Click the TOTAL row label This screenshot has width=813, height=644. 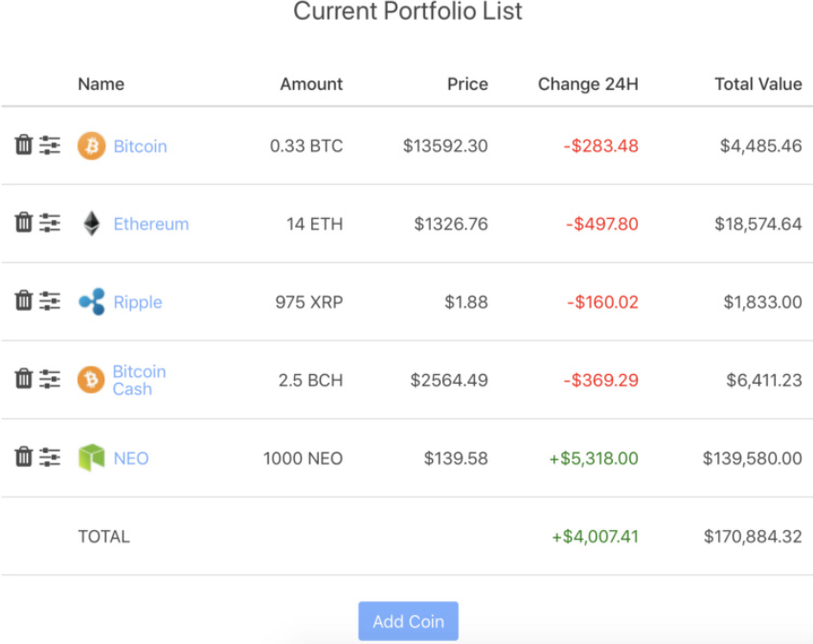[103, 536]
